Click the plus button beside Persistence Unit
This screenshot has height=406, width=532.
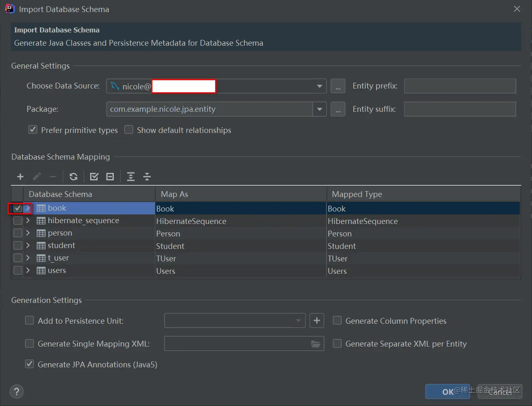point(317,320)
